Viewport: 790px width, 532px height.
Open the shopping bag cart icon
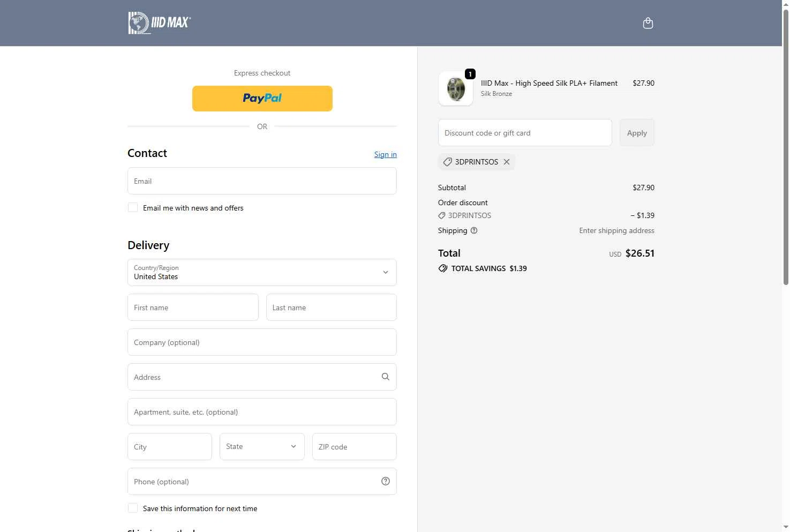[648, 23]
